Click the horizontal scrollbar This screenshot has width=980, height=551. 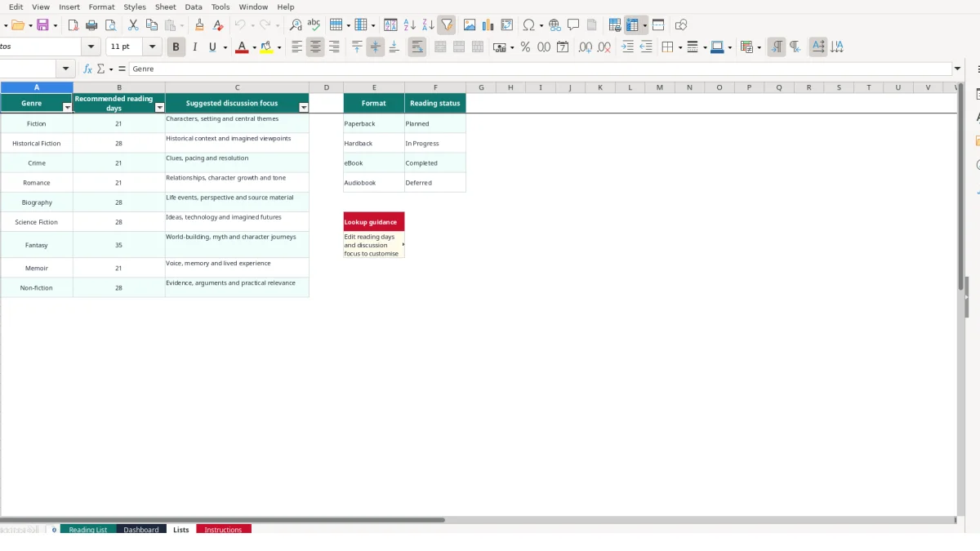222,519
